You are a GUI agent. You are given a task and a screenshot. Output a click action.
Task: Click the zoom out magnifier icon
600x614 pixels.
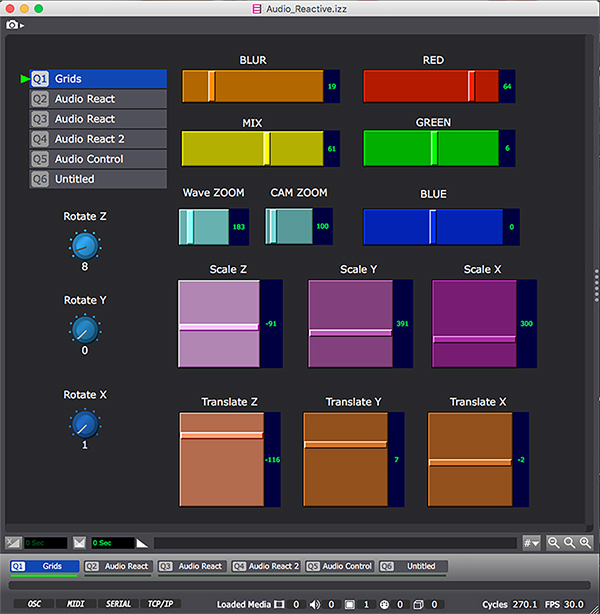(551, 542)
